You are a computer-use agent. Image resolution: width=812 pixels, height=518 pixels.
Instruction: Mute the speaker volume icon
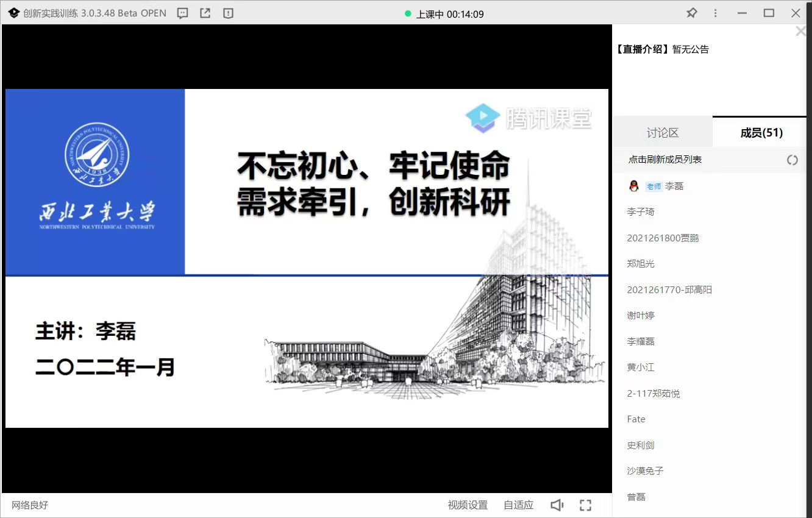tap(557, 505)
